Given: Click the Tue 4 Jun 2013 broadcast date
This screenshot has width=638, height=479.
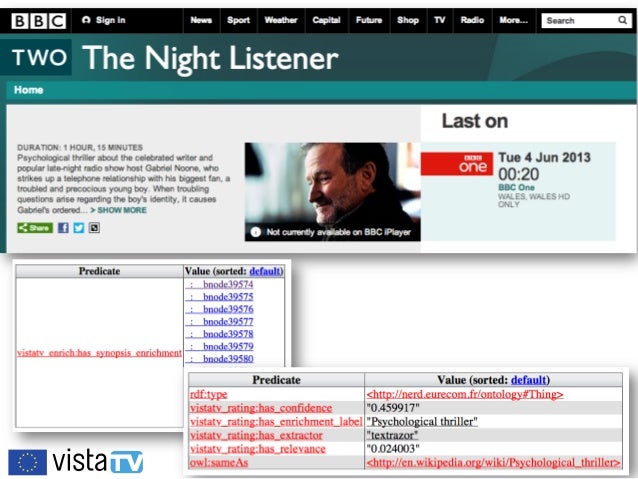Looking at the screenshot, I should click(544, 157).
